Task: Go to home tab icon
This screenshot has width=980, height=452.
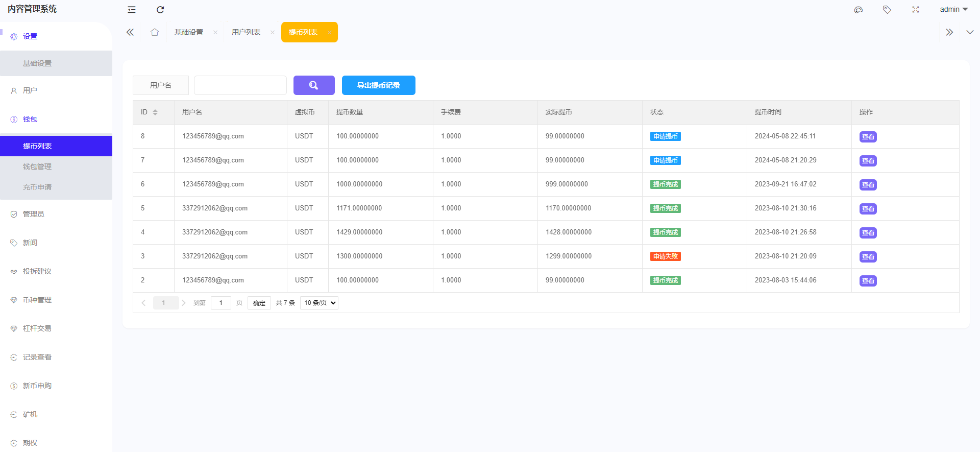Action: [155, 32]
